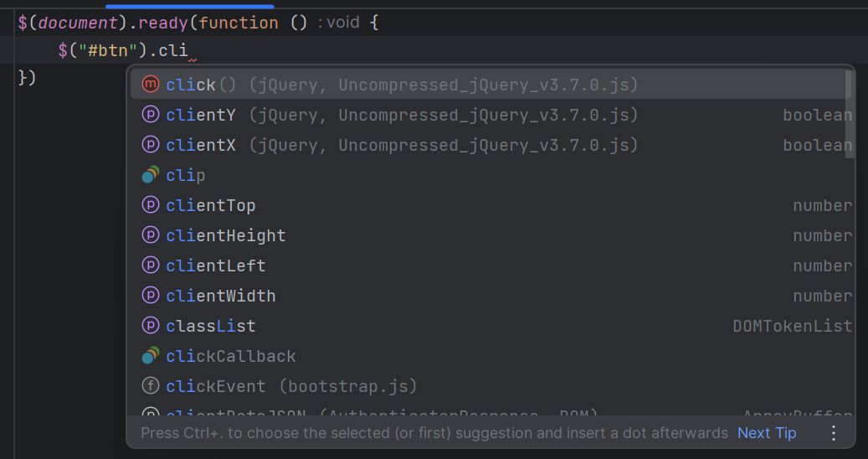Click the clientX property icon
Screen dimensions: 868x459
[x=150, y=145]
